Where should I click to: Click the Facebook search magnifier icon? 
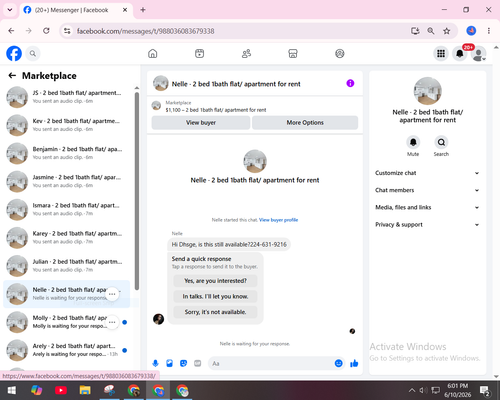point(33,53)
